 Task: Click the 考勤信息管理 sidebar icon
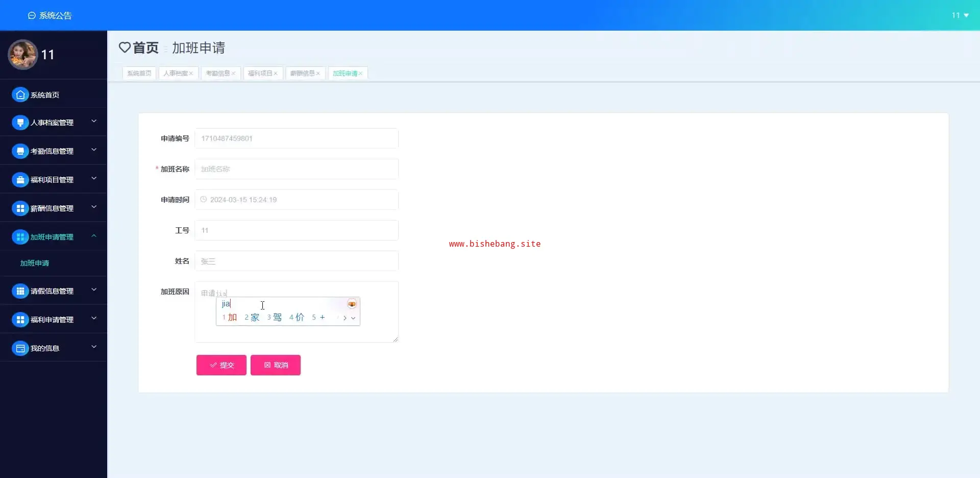(x=20, y=151)
